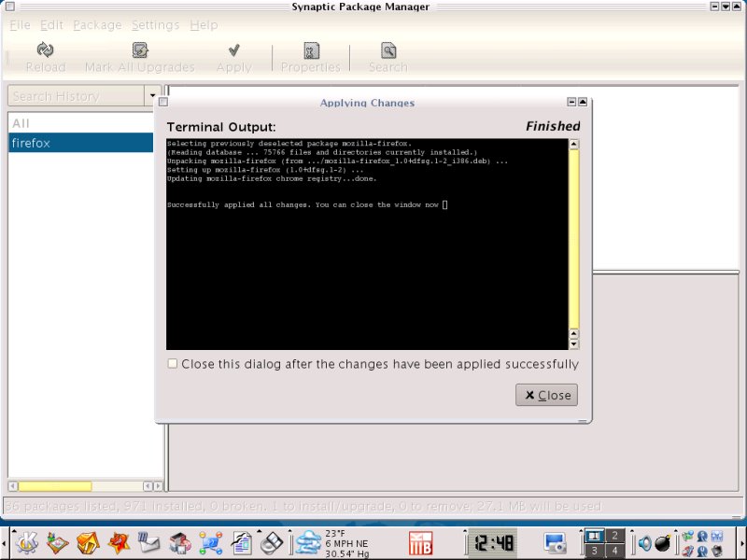The width and height of the screenshot is (747, 560).
Task: Click the left pane's horizontal scrollbar
Action: pyautogui.click(x=56, y=486)
